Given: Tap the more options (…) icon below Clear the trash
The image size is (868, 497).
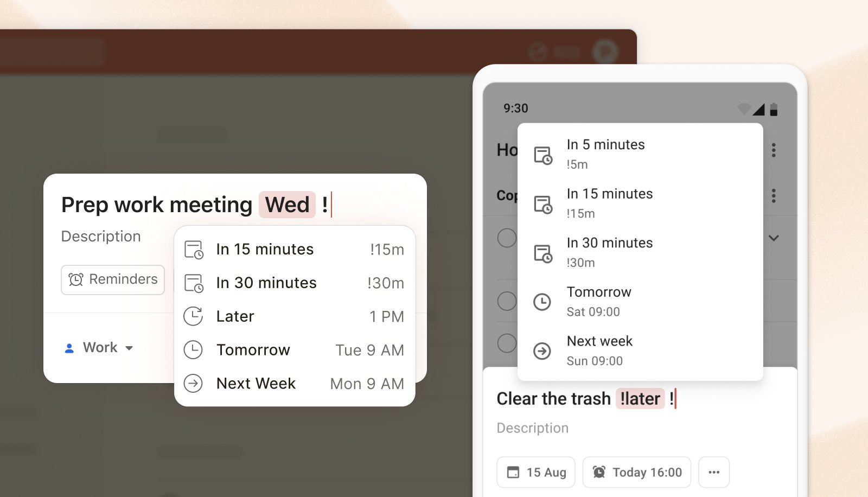Looking at the screenshot, I should coord(714,472).
